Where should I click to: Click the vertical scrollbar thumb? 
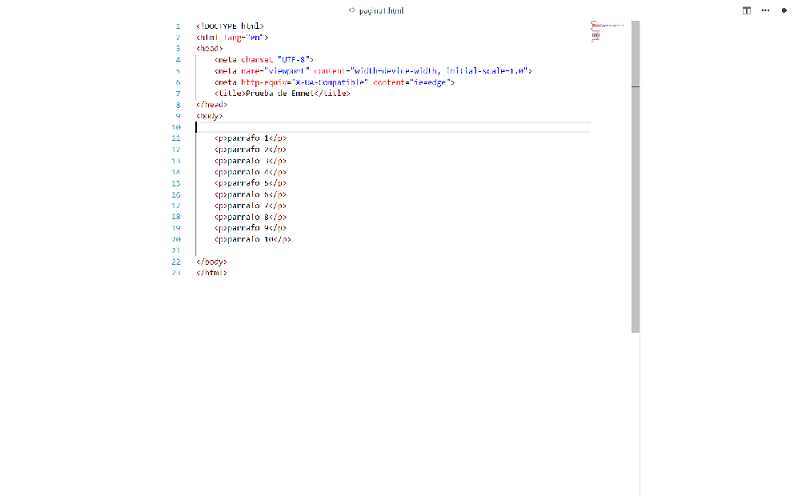636,177
